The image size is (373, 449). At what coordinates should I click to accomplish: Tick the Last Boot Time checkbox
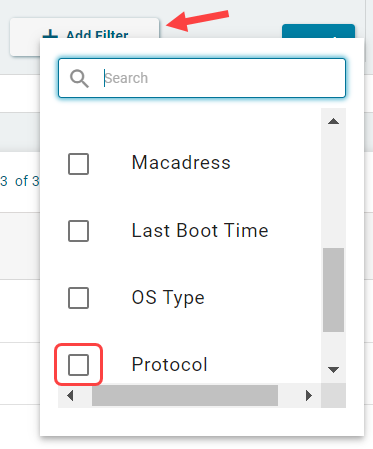78,231
